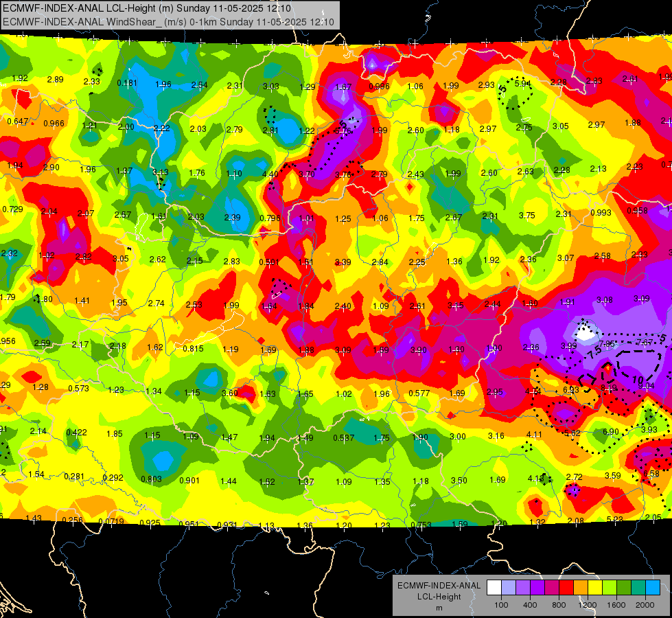
Task: Click the wind shear value 6.93
Action: point(571,389)
